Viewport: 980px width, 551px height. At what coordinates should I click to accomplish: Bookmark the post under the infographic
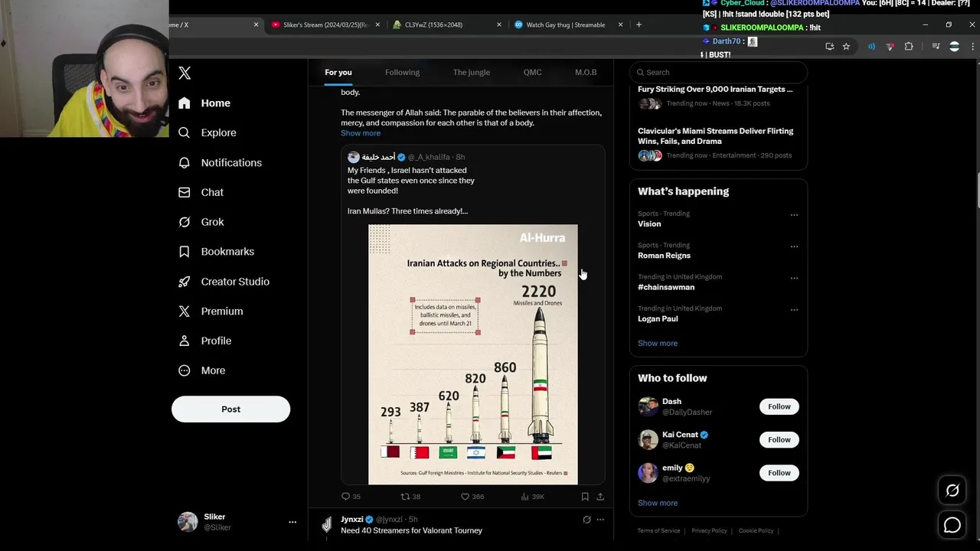click(x=585, y=497)
